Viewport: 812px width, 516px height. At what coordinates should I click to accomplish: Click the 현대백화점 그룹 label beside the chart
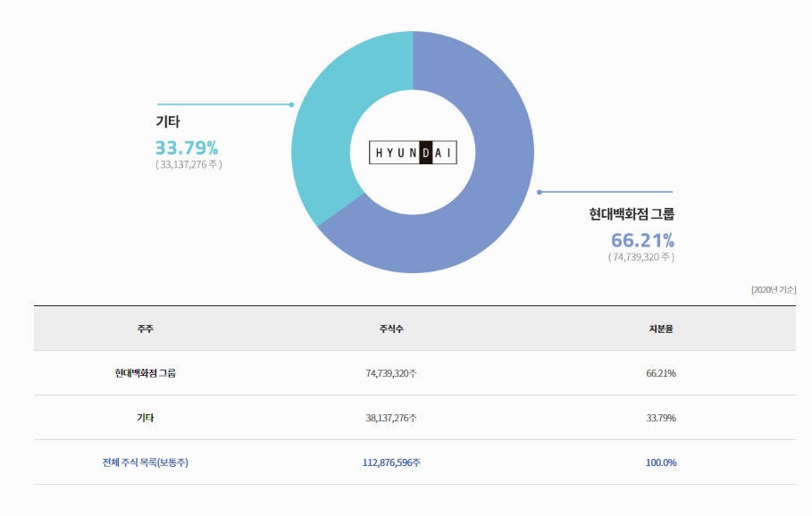tap(632, 214)
